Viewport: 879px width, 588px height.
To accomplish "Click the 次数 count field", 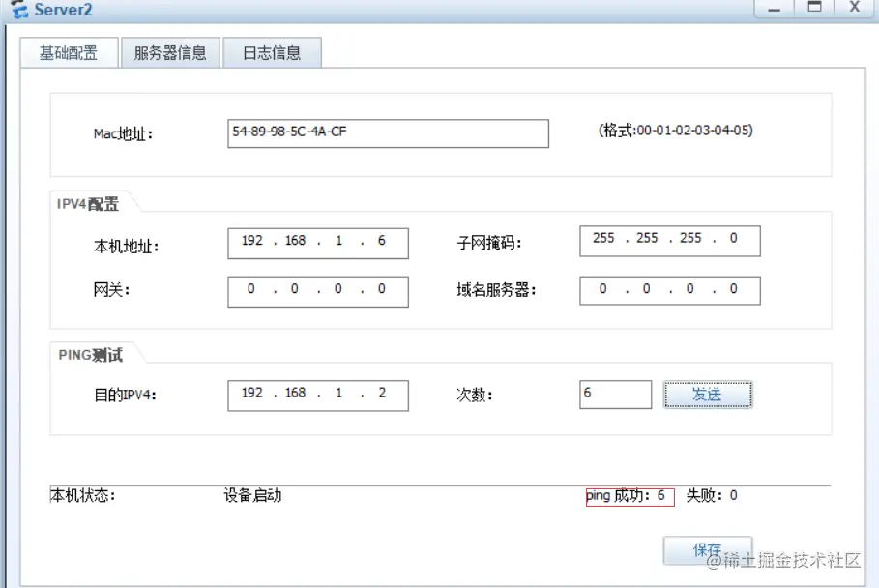I will [x=616, y=395].
